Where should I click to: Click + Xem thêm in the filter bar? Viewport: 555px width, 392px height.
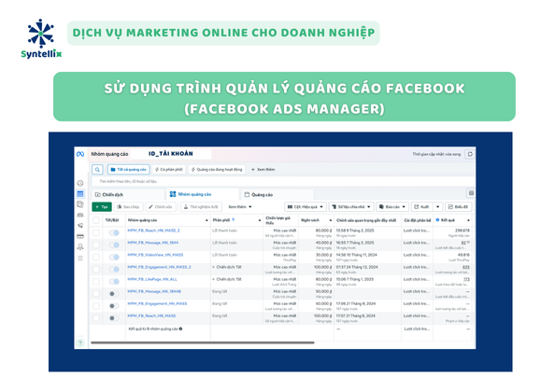point(263,170)
